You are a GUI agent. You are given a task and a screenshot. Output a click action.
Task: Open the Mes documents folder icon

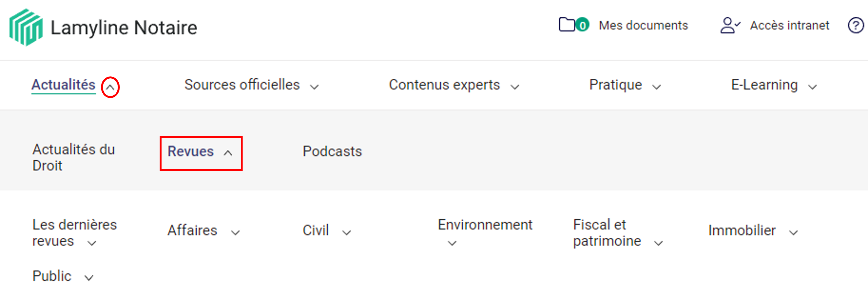(x=566, y=25)
